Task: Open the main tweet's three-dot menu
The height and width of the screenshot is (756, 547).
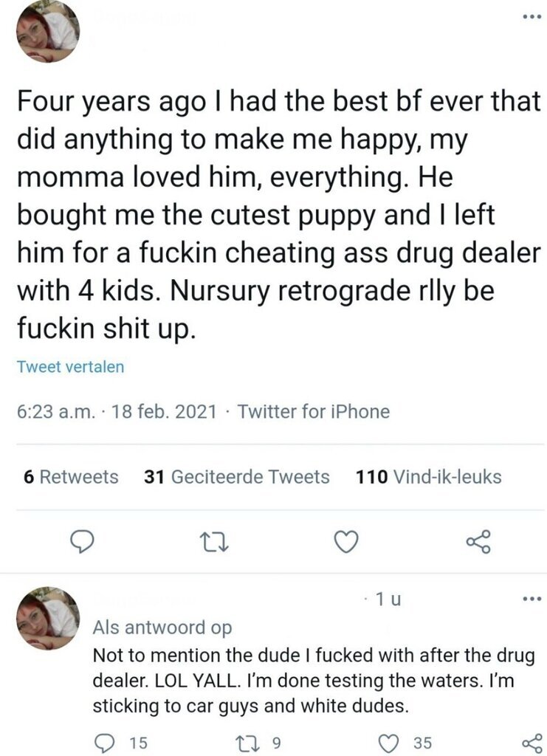Action: [531, 16]
